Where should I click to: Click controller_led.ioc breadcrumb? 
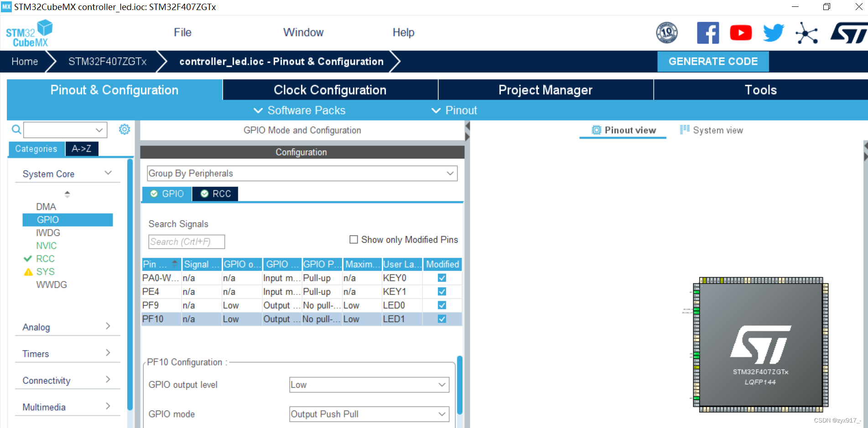281,62
